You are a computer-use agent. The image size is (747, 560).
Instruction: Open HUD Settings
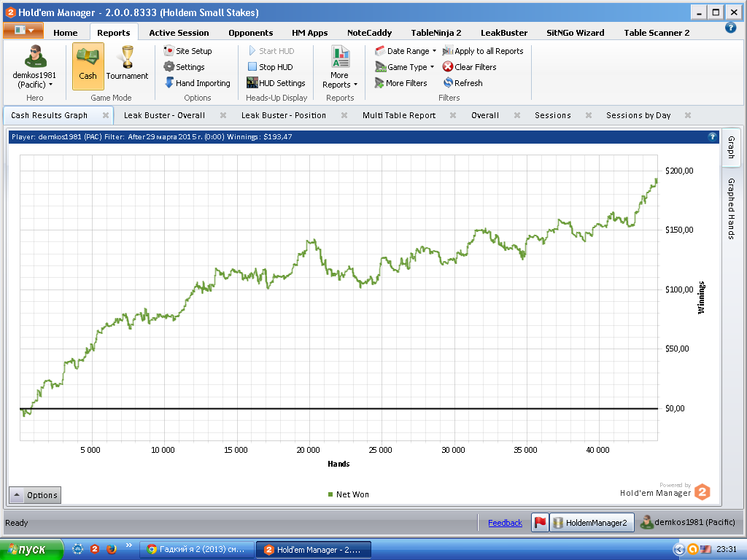pos(276,83)
